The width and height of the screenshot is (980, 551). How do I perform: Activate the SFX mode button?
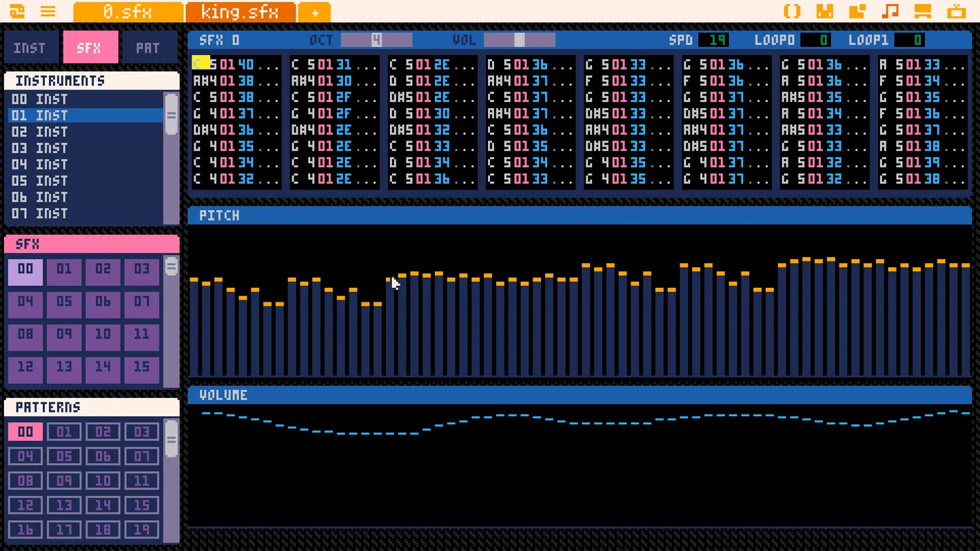click(x=89, y=48)
